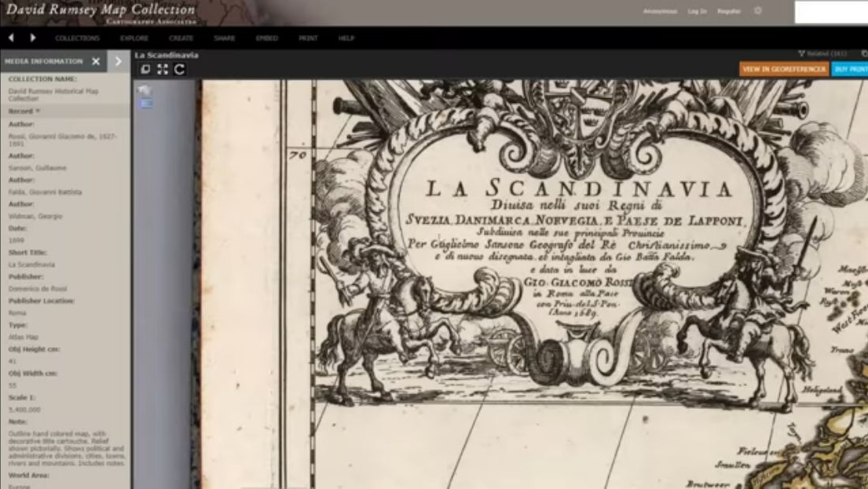
Task: Click the short title La Scandinavia value
Action: pyautogui.click(x=31, y=265)
